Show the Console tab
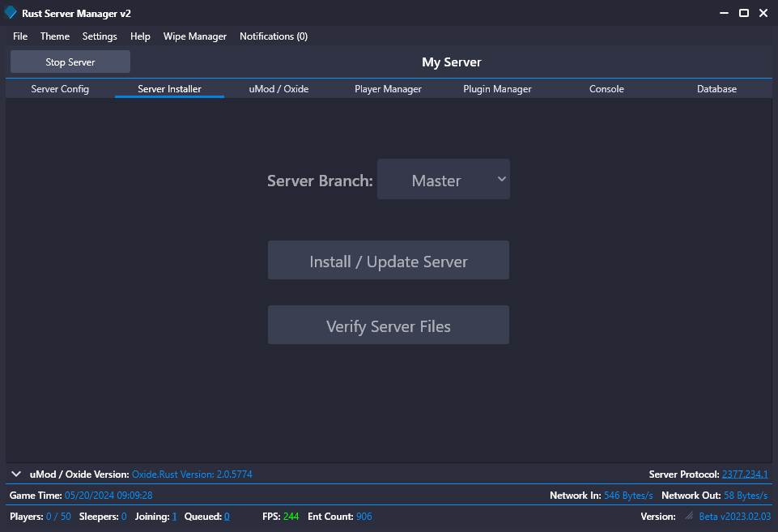The height and width of the screenshot is (532, 778). (x=606, y=89)
